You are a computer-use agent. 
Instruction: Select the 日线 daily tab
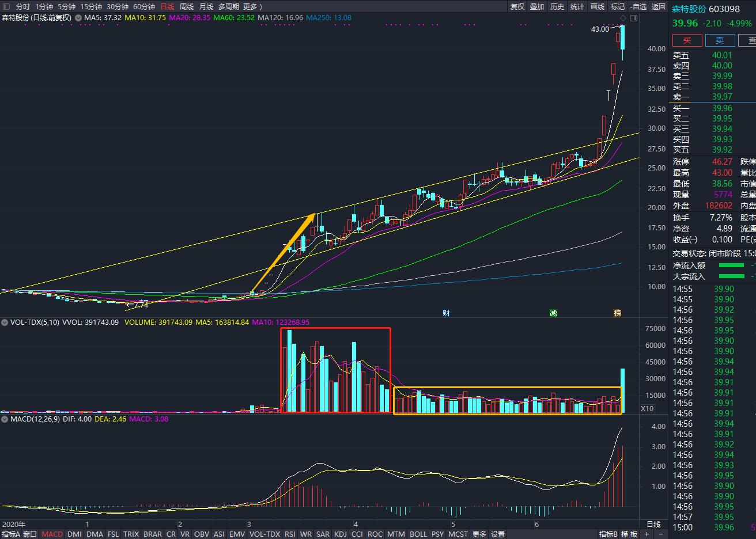pyautogui.click(x=167, y=6)
